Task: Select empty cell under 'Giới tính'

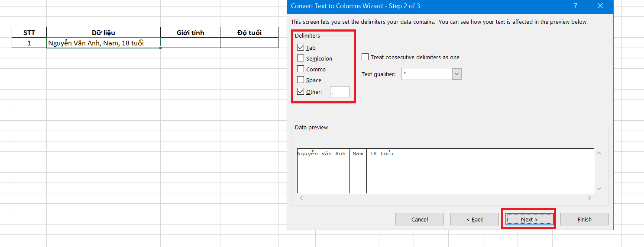Action: click(191, 43)
